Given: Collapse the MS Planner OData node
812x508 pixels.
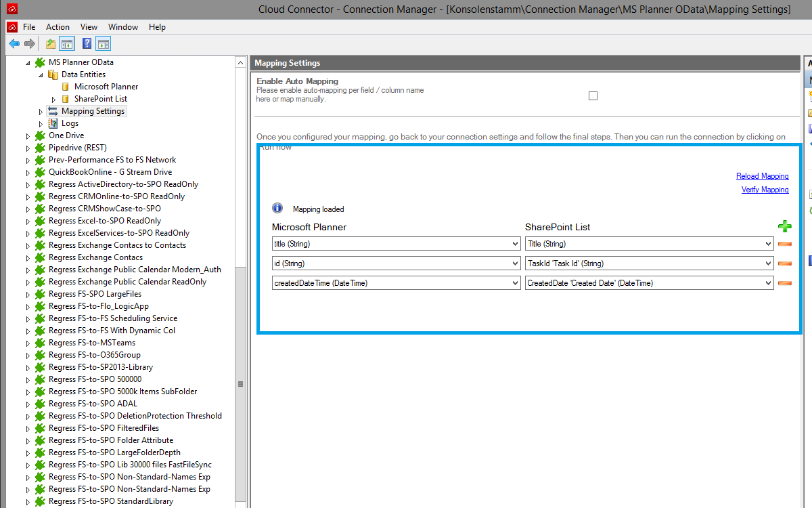Looking at the screenshot, I should (28, 62).
